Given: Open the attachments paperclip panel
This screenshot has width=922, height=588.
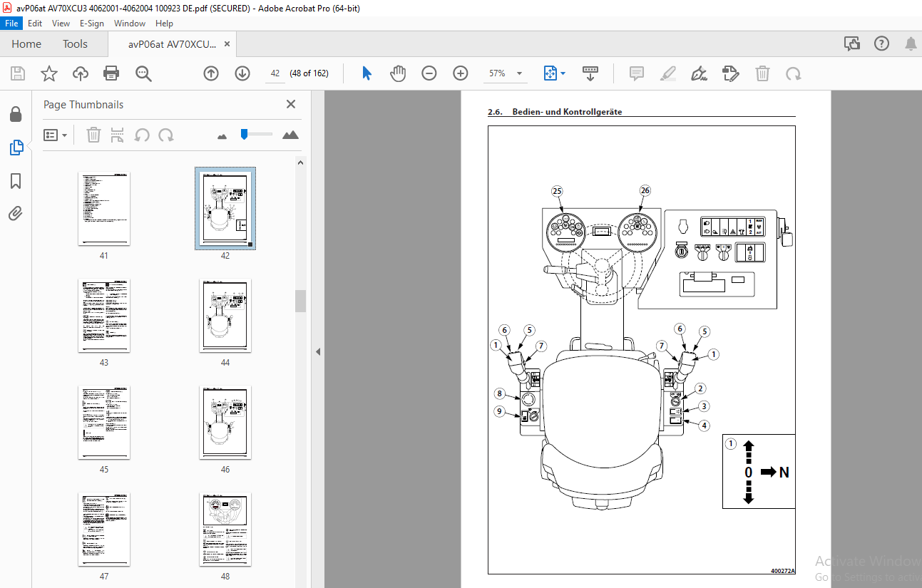Looking at the screenshot, I should 16,213.
